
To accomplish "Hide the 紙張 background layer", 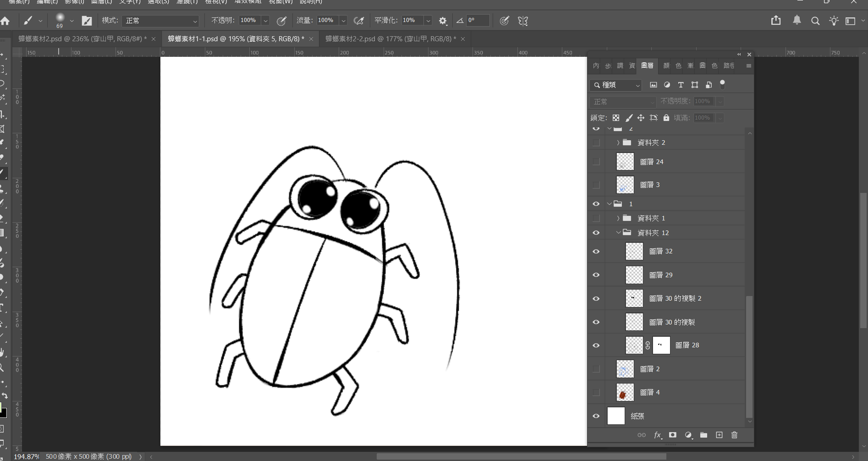I will click(x=596, y=416).
